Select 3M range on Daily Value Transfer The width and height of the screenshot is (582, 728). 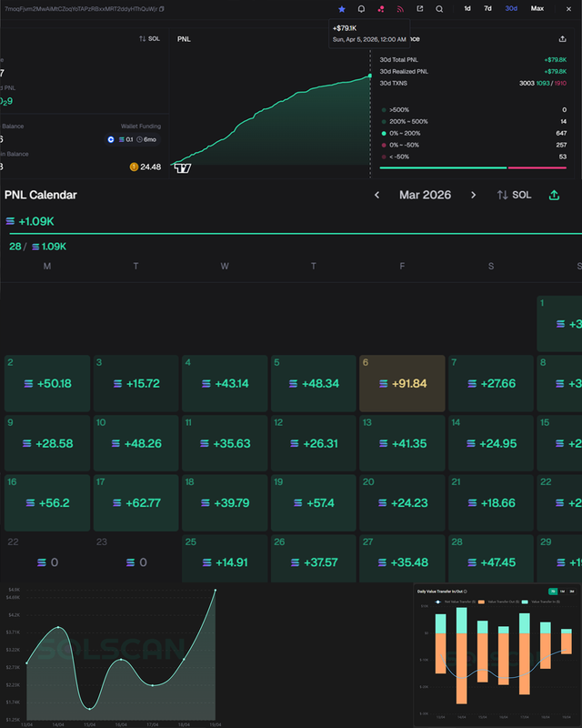coord(572,591)
